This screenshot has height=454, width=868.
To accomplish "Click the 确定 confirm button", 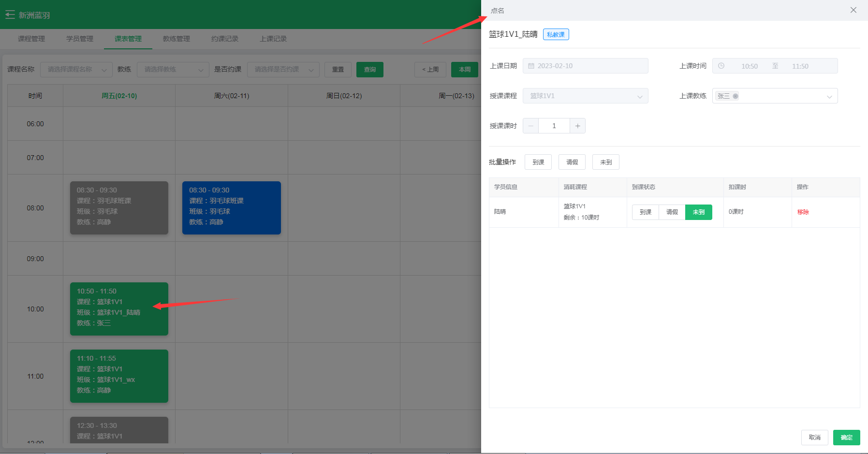I will [x=846, y=438].
